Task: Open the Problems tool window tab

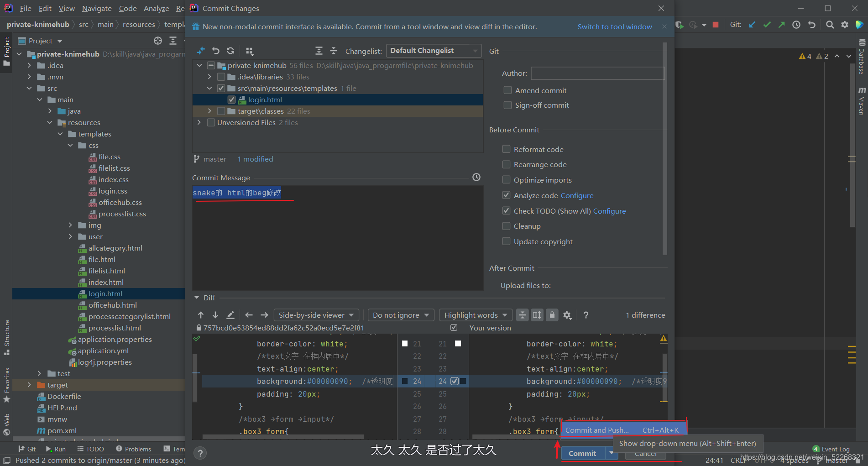Action: click(x=133, y=449)
